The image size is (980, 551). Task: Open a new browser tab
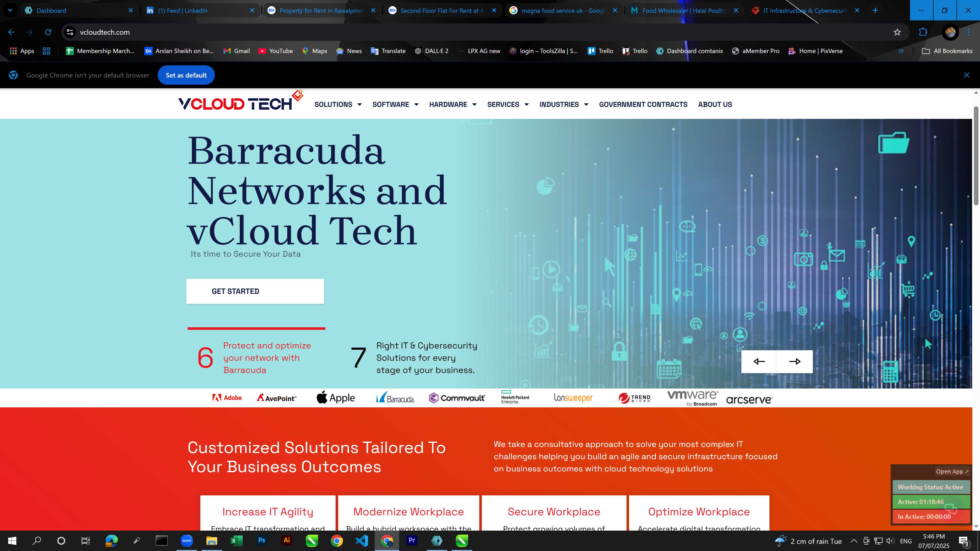click(x=875, y=10)
